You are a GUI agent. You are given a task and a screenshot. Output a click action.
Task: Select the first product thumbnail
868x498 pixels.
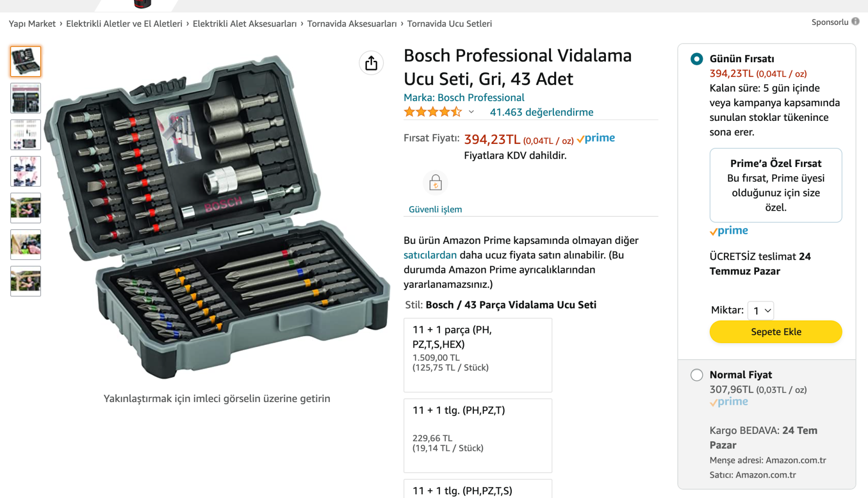(x=26, y=61)
